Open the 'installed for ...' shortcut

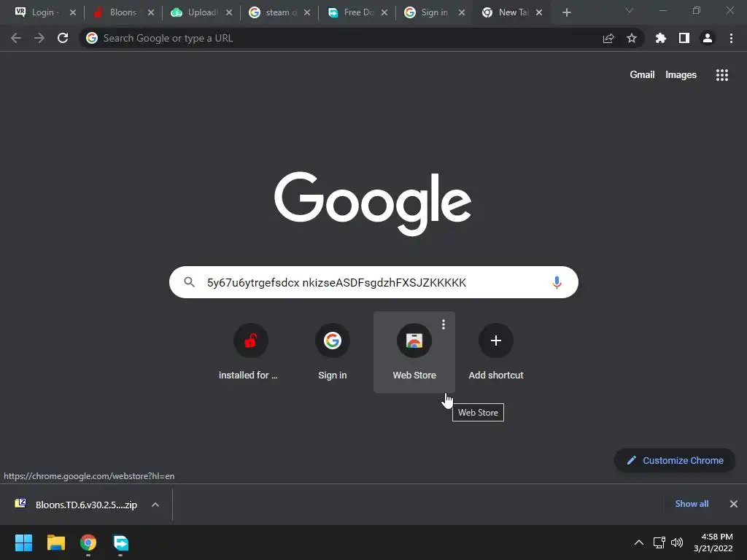pyautogui.click(x=251, y=352)
